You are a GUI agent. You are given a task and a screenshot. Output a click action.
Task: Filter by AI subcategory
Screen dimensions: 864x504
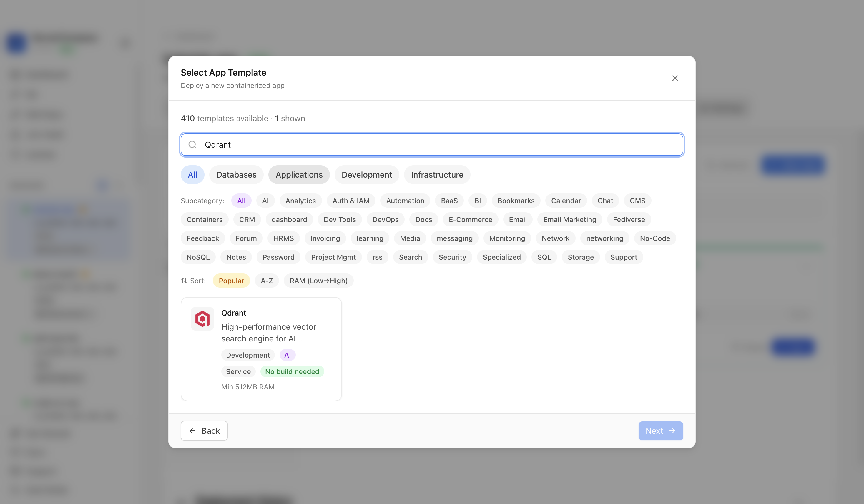click(265, 201)
